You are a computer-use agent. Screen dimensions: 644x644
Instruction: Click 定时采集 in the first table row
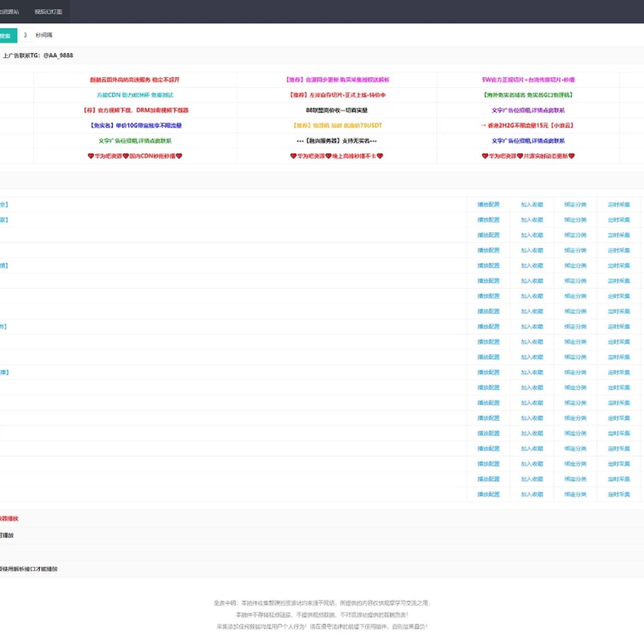point(619,204)
